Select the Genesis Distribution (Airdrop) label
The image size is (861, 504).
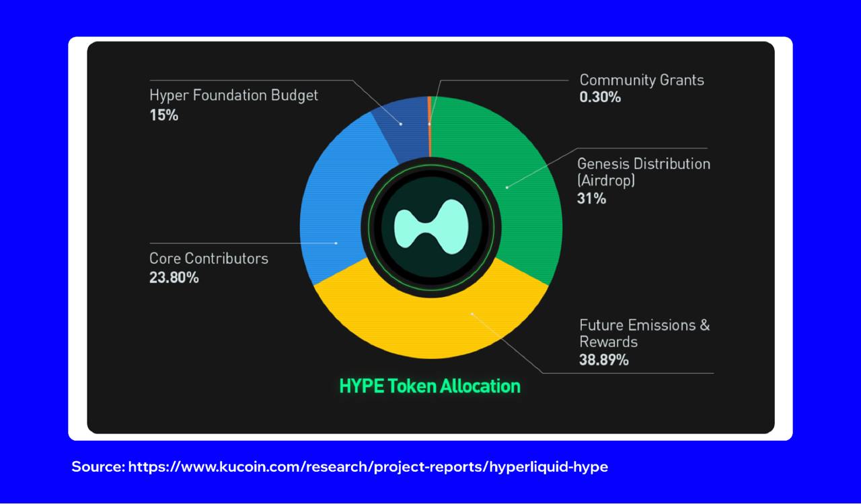[x=643, y=172]
